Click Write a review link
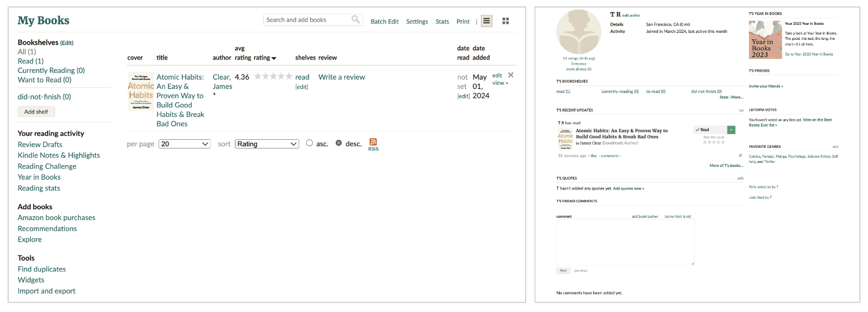The width and height of the screenshot is (868, 312). 341,77
